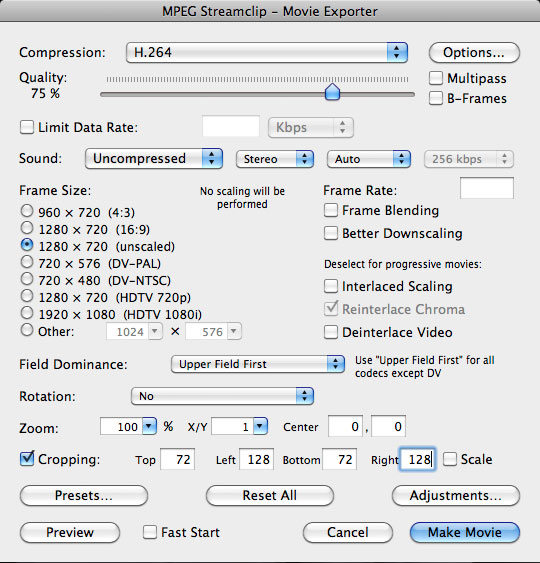Select the Other frame size radio button
540x563 pixels.
(x=27, y=330)
